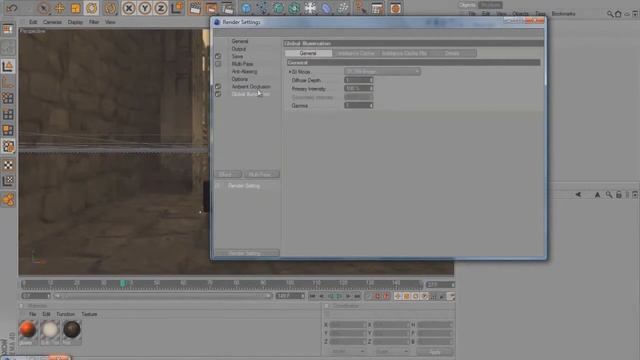Click the red Record keyframe button
640x360 pixels.
[378, 296]
